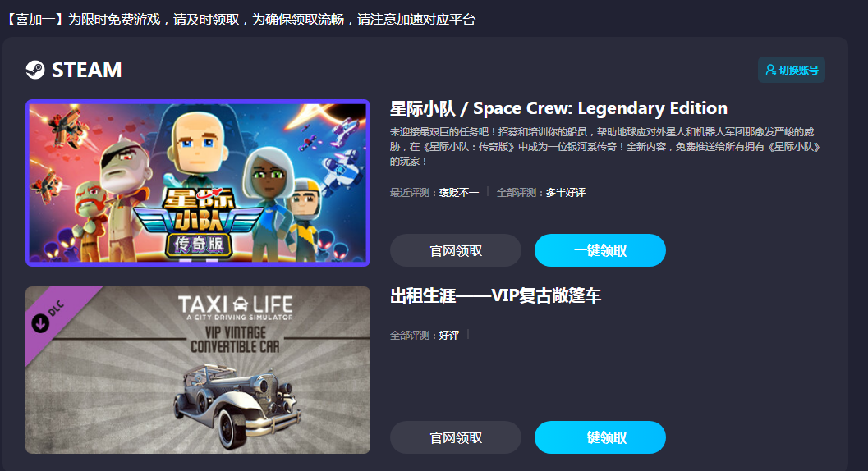Viewport: 868px width, 471px height.
Task: Click the vintage convertible car artwork
Action: click(x=238, y=405)
